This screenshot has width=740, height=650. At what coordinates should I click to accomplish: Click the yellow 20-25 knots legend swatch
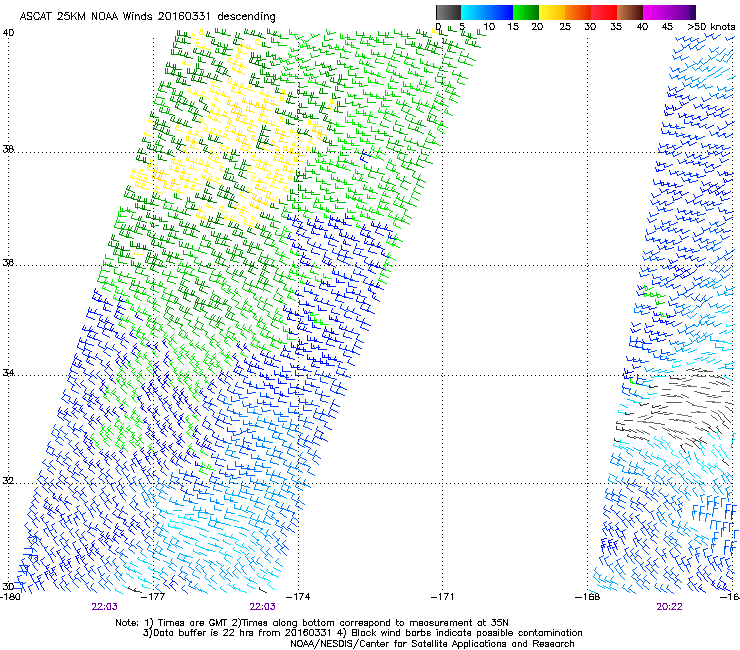(x=552, y=12)
